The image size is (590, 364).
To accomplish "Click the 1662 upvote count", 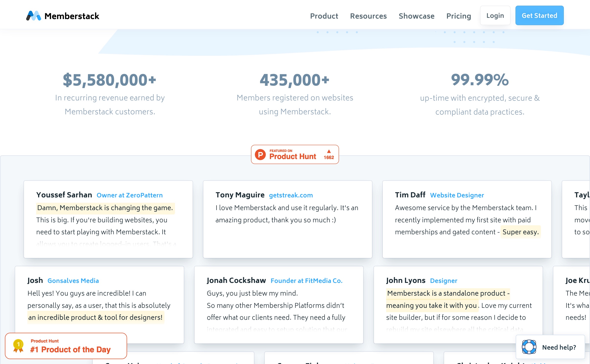I will tap(329, 158).
